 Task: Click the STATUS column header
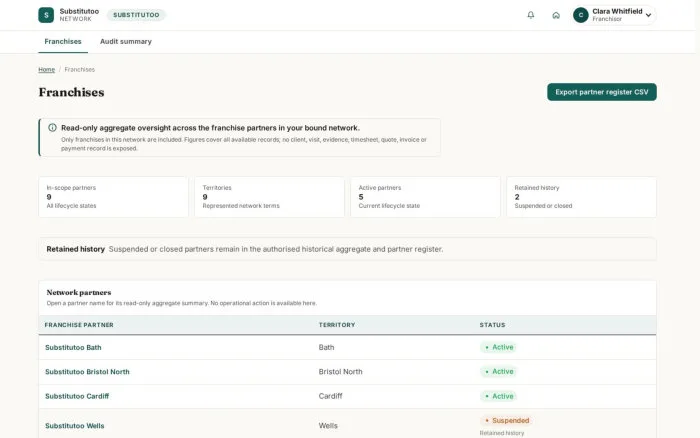[492, 325]
